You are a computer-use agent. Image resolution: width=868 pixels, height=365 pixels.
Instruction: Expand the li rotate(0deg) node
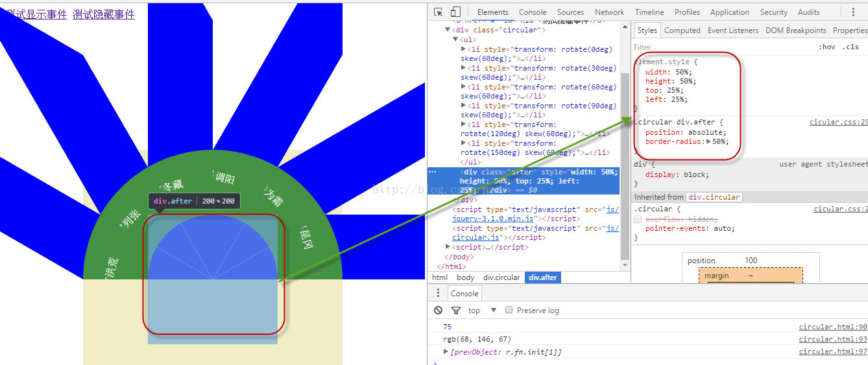tap(463, 49)
